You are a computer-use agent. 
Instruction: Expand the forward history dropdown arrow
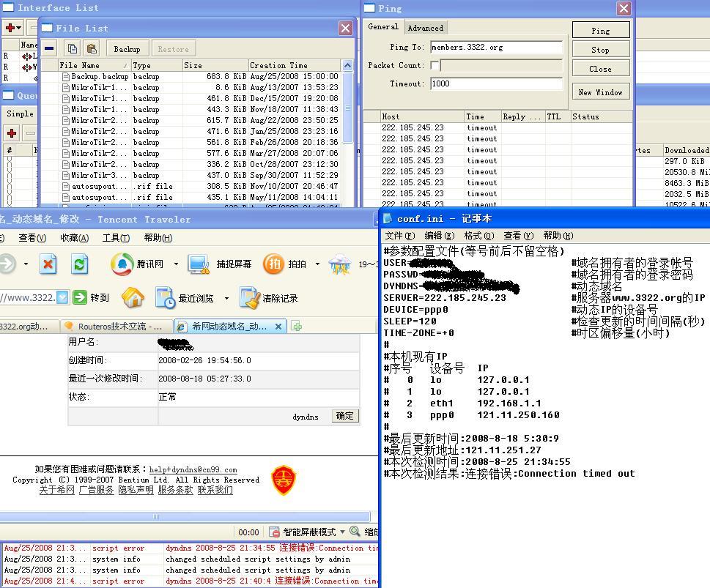[26, 264]
